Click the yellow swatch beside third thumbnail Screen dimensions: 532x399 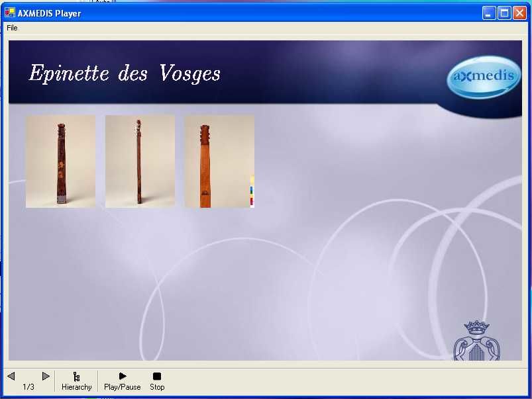[x=252, y=179]
